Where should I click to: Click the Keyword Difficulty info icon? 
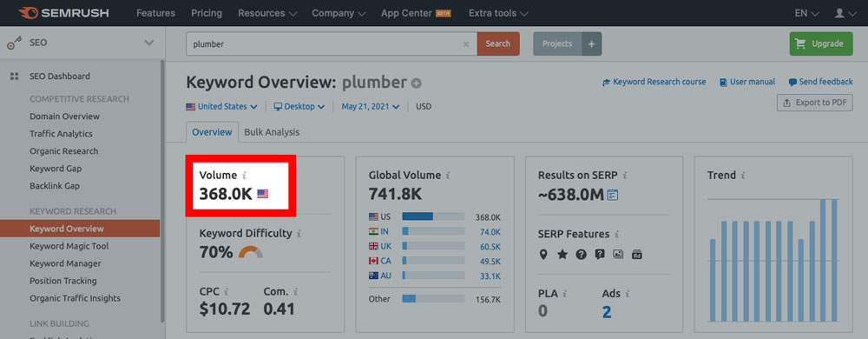[x=299, y=234]
